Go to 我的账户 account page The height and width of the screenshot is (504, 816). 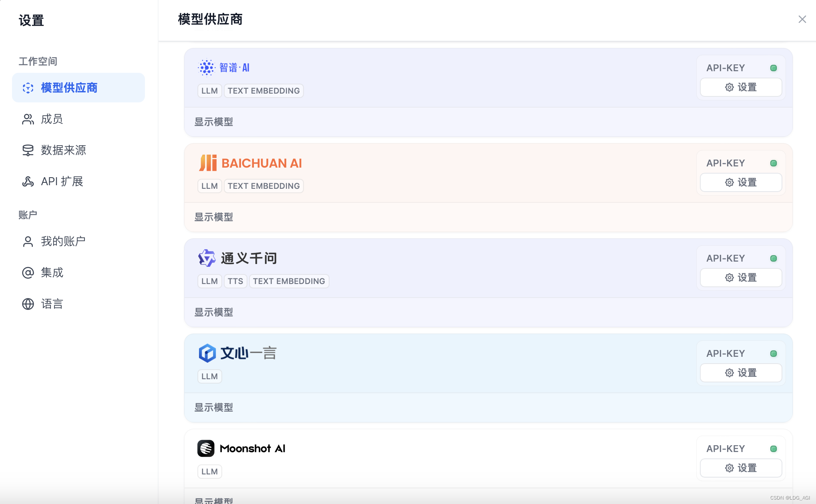click(x=63, y=242)
